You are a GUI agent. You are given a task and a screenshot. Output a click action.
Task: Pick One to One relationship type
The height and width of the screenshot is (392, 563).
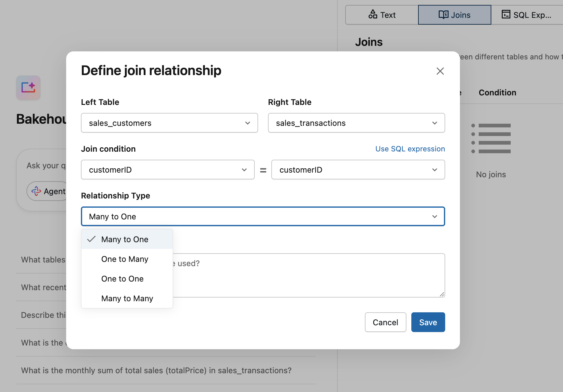coord(122,279)
